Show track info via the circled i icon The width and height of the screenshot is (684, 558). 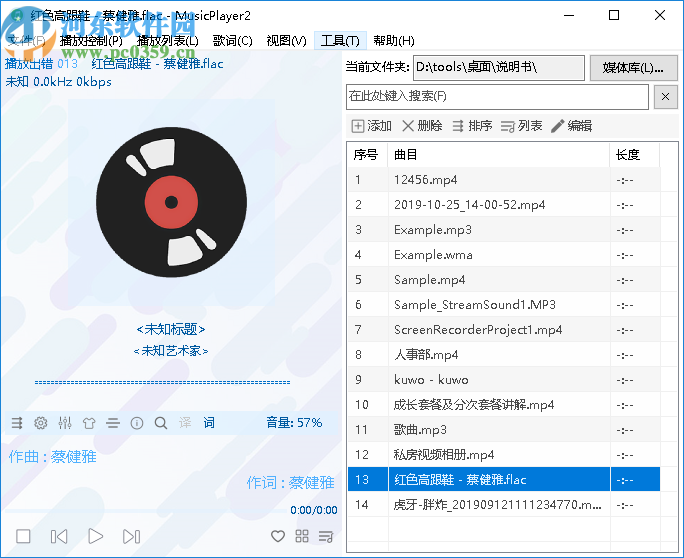pos(137,423)
